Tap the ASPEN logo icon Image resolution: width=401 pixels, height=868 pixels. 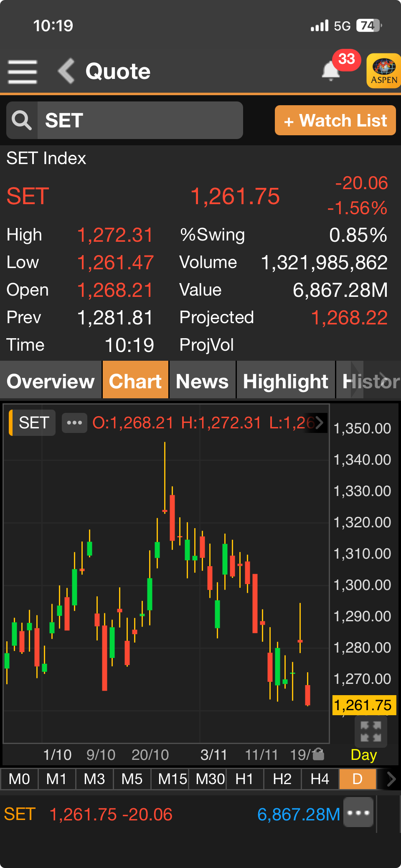383,71
